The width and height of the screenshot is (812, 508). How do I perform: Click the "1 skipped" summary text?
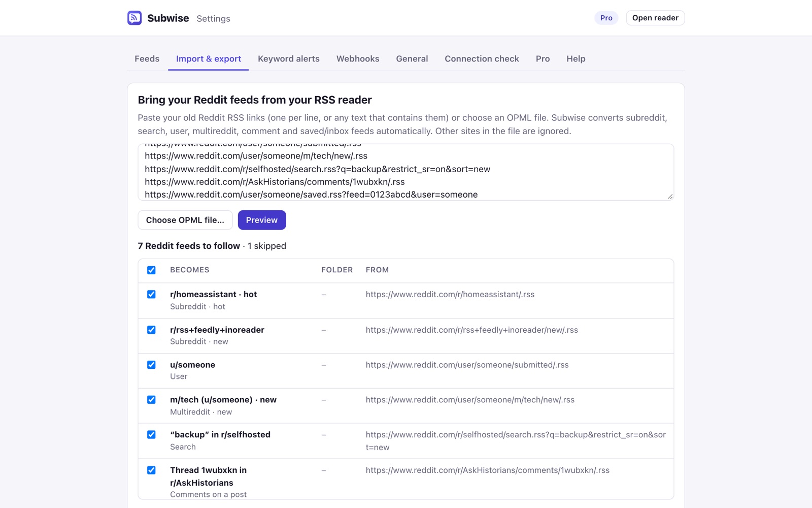tap(267, 246)
